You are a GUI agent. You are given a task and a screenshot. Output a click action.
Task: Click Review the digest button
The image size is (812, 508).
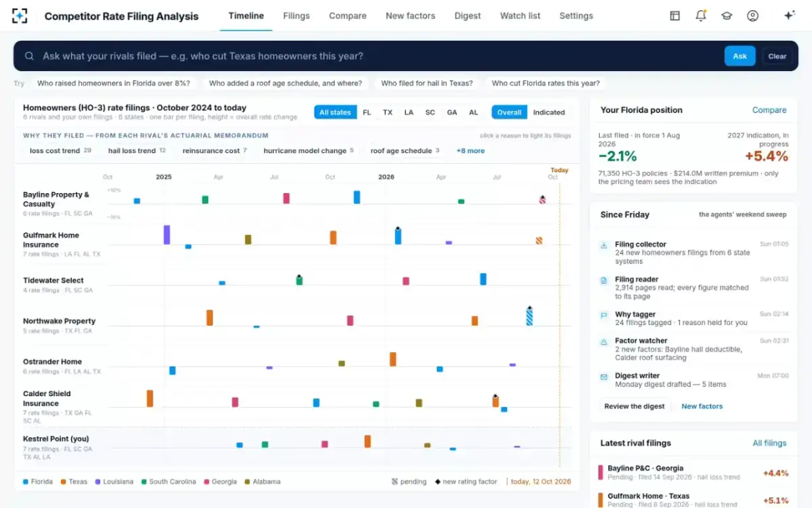[x=635, y=406]
